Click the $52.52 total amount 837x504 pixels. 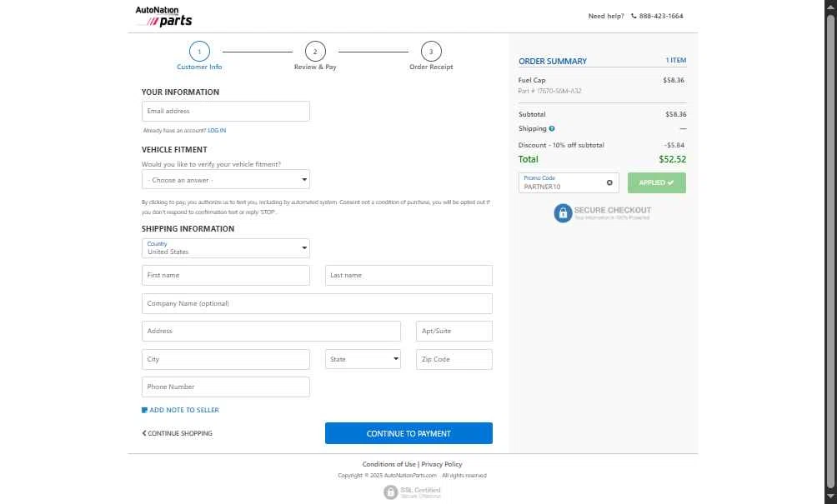pyautogui.click(x=672, y=159)
